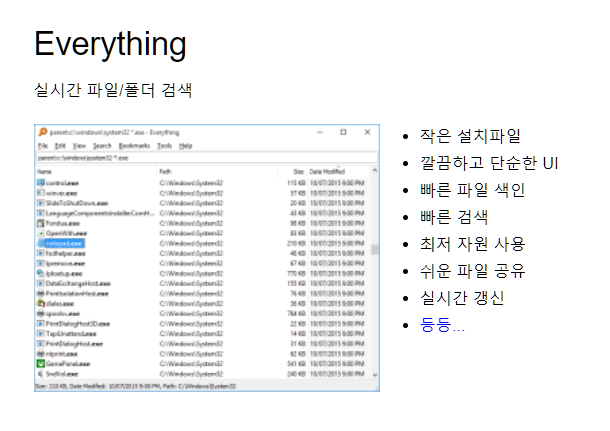
Task: Click the GamePanel.exe green icon
Action: tap(40, 364)
